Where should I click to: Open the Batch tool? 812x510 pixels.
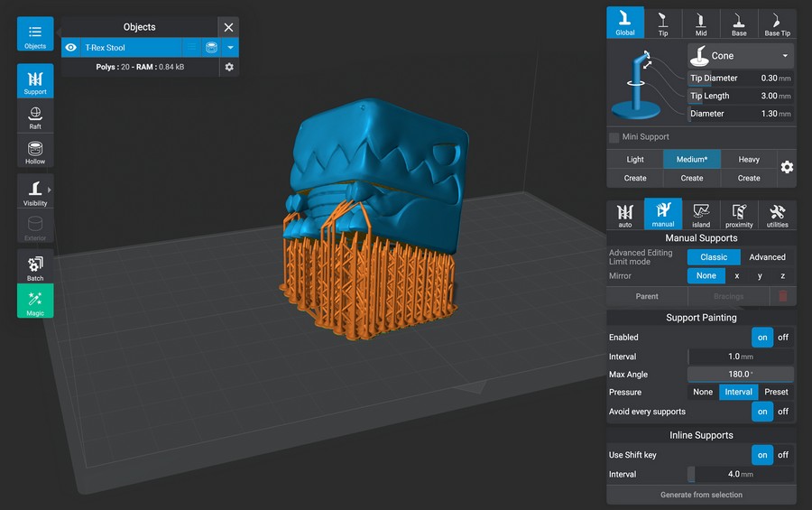[35, 266]
